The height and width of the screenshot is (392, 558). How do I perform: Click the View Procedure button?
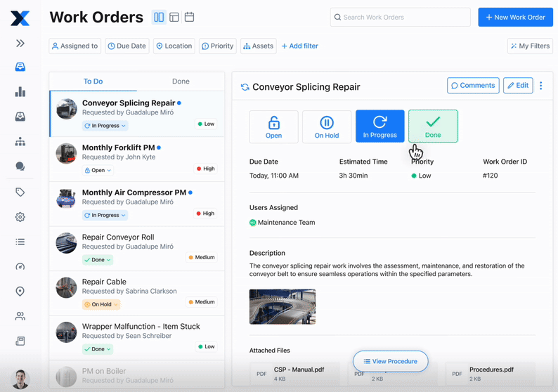(x=390, y=361)
